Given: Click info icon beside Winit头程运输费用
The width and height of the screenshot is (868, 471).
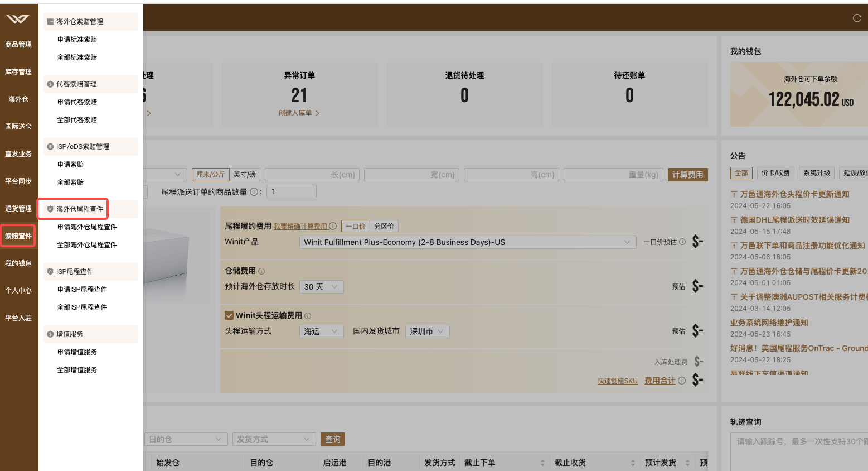Looking at the screenshot, I should point(308,316).
